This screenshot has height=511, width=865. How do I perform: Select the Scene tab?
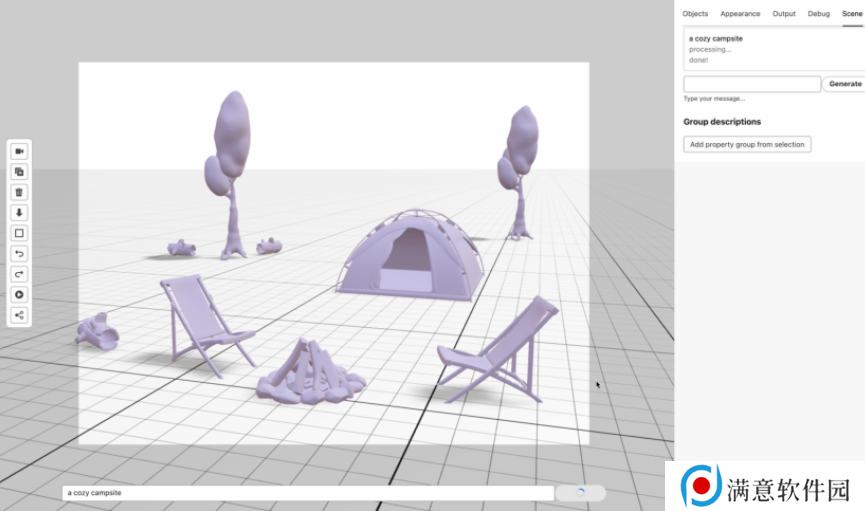[852, 14]
